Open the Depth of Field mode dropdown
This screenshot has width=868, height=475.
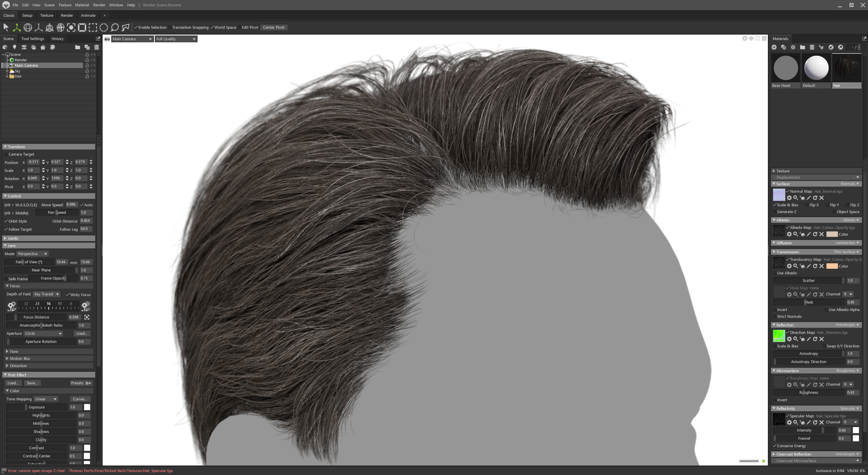point(47,294)
